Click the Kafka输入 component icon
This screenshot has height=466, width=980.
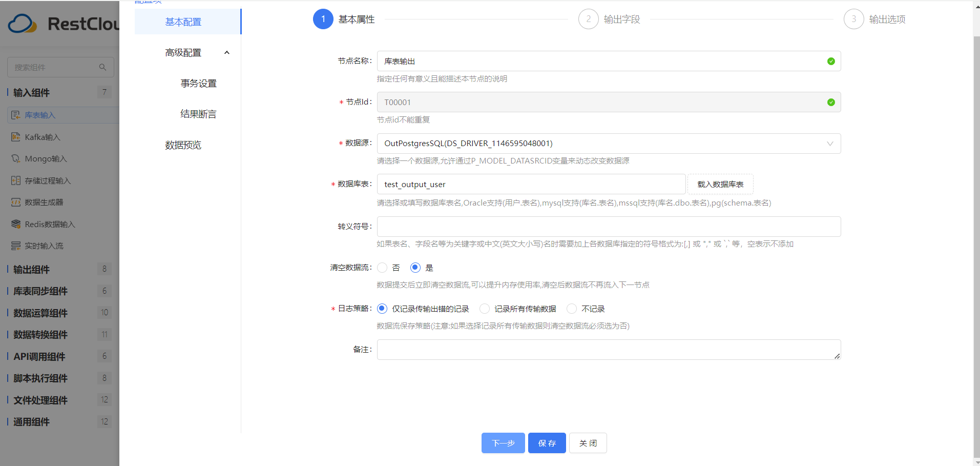(x=16, y=137)
